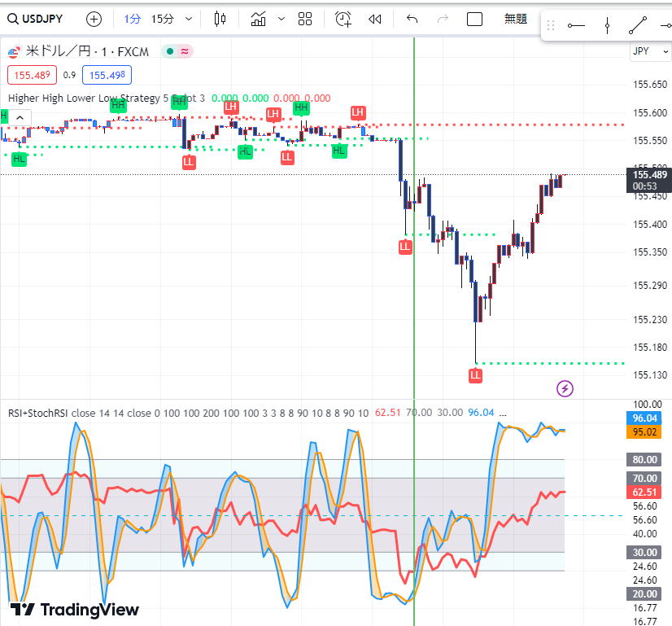Click the blue buy price 155.498 button
672x626 pixels.
point(107,75)
